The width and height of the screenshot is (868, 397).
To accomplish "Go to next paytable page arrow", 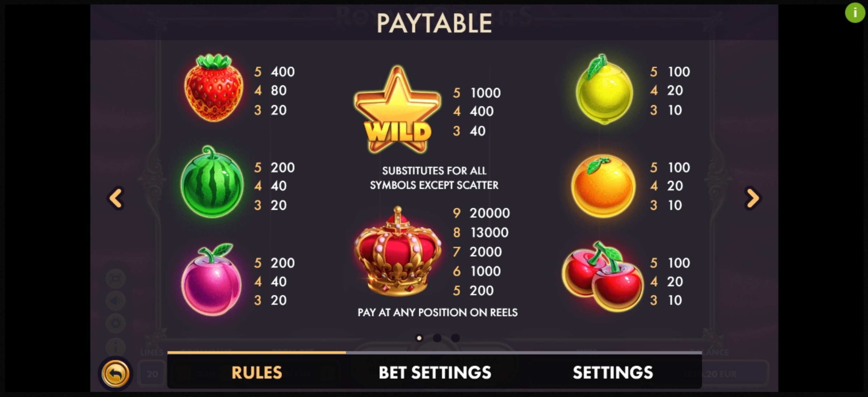I will coord(753,198).
